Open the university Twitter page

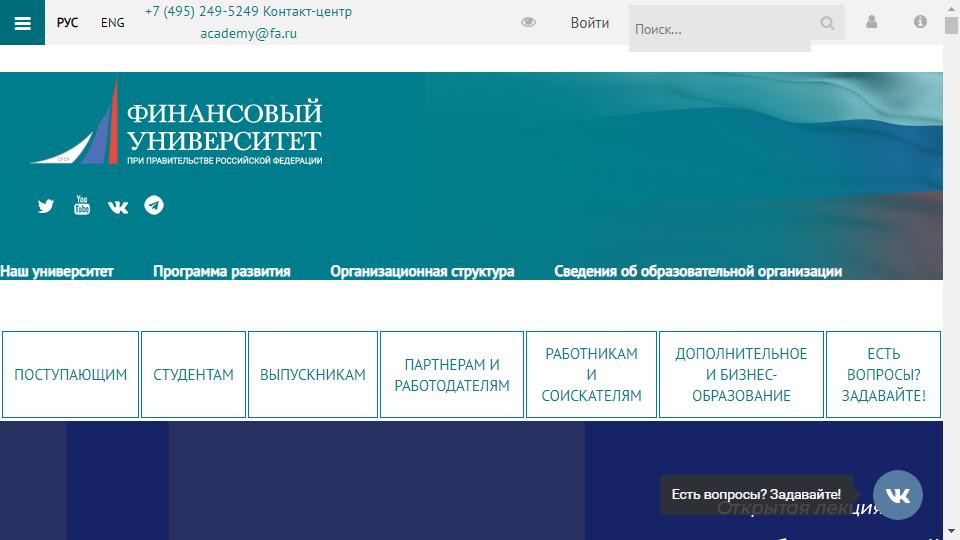click(46, 206)
